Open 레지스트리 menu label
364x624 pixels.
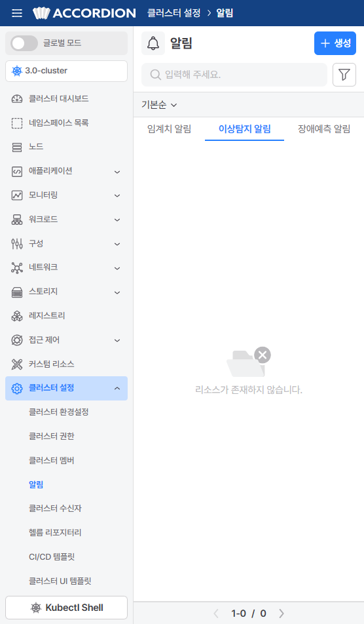(47, 316)
